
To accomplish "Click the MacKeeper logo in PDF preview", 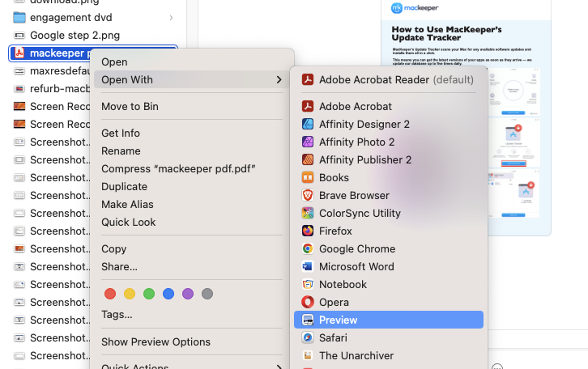I will (x=415, y=8).
